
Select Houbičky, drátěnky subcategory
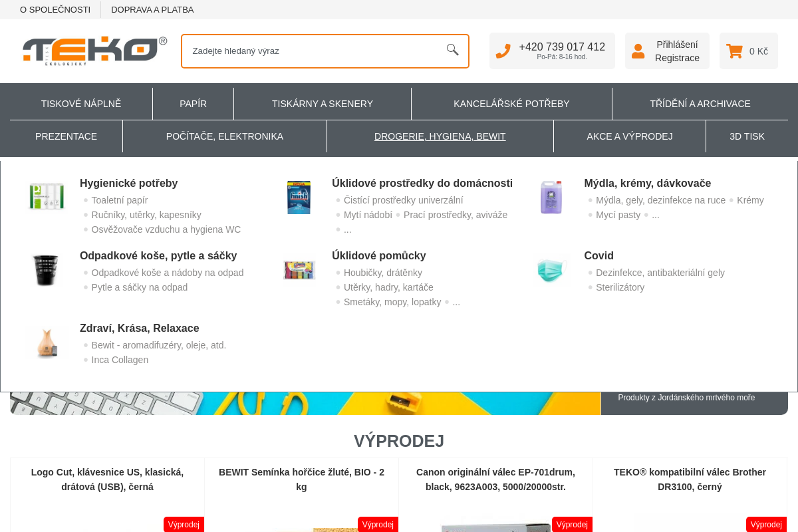pyautogui.click(x=383, y=273)
